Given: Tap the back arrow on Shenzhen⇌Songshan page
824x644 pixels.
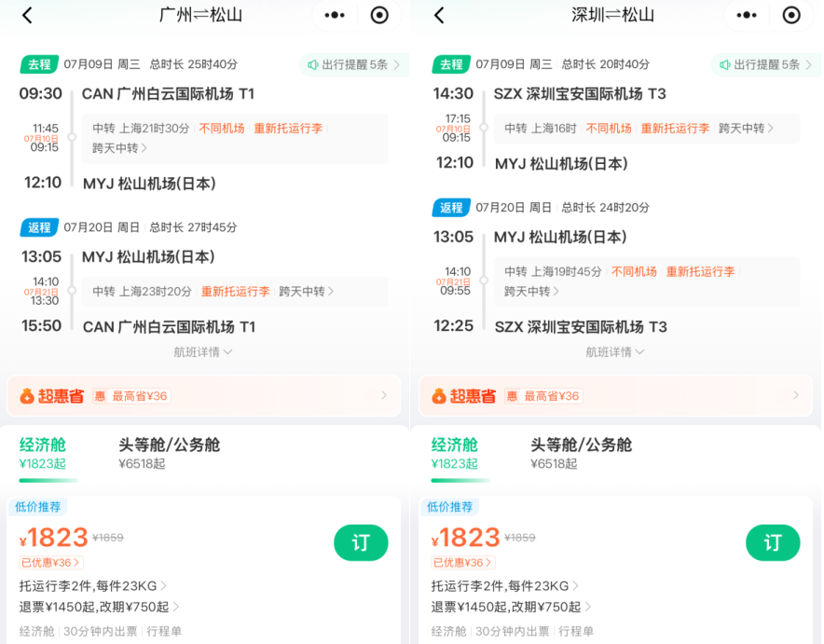Looking at the screenshot, I should tap(438, 16).
